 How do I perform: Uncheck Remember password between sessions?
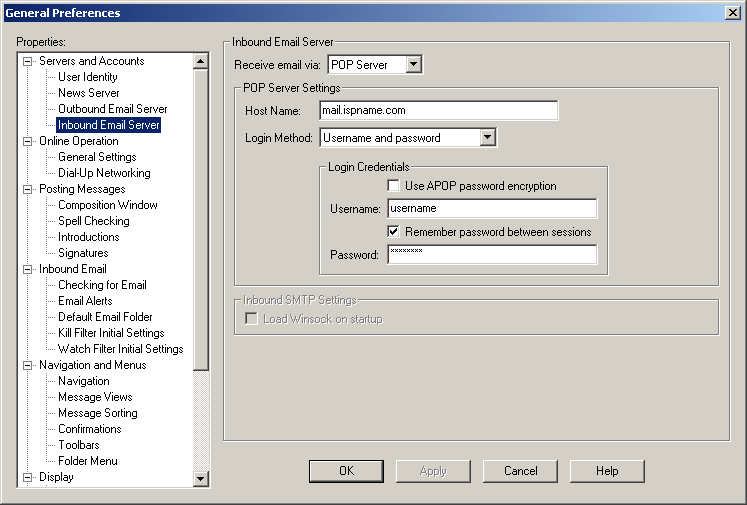[394, 232]
